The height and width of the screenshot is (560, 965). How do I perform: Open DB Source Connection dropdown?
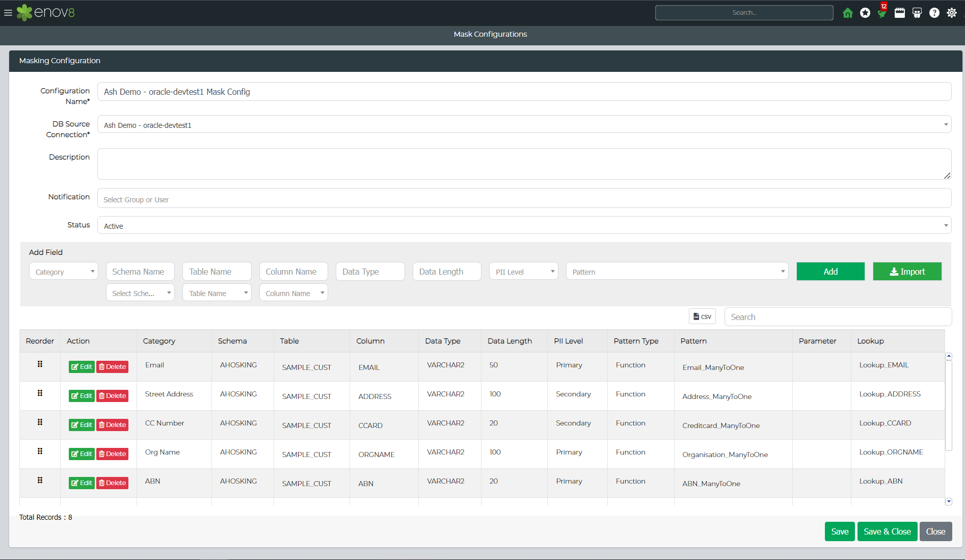[x=524, y=125]
